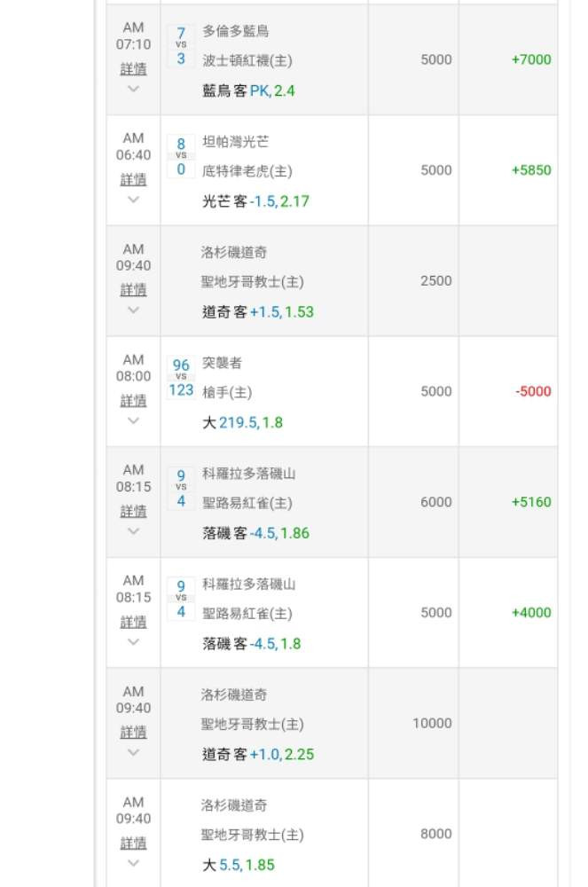The image size is (588, 887).
Task: Select bet line 光芒 客 -1.5, 2.17
Action: [255, 201]
